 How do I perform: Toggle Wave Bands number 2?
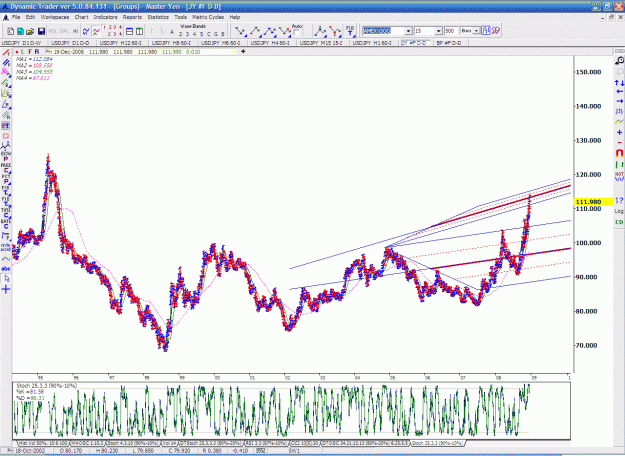point(180,34)
